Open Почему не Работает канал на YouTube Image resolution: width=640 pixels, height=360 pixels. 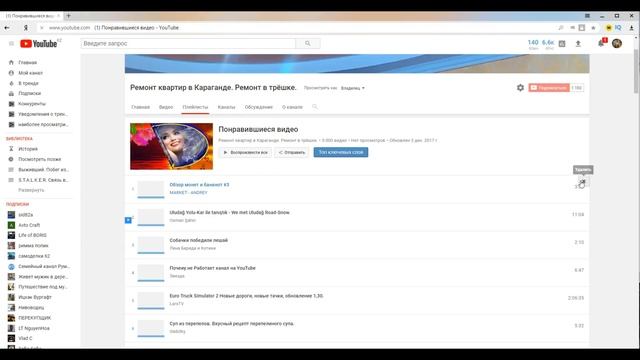[x=212, y=268]
